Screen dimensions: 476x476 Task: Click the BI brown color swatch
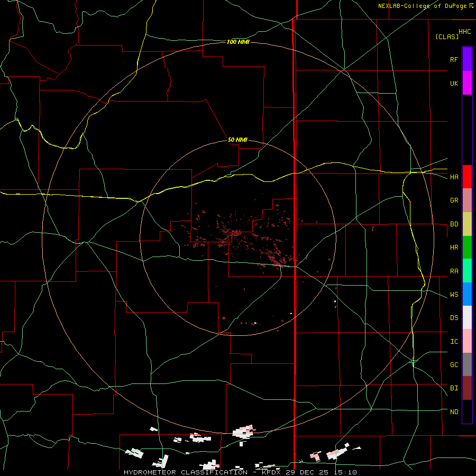tap(467, 388)
